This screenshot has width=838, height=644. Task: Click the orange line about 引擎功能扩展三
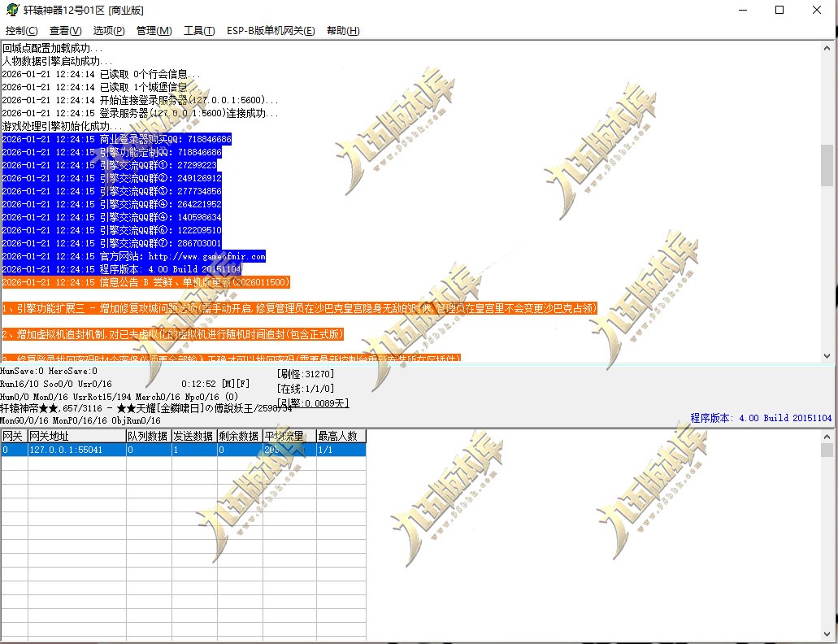tap(299, 308)
